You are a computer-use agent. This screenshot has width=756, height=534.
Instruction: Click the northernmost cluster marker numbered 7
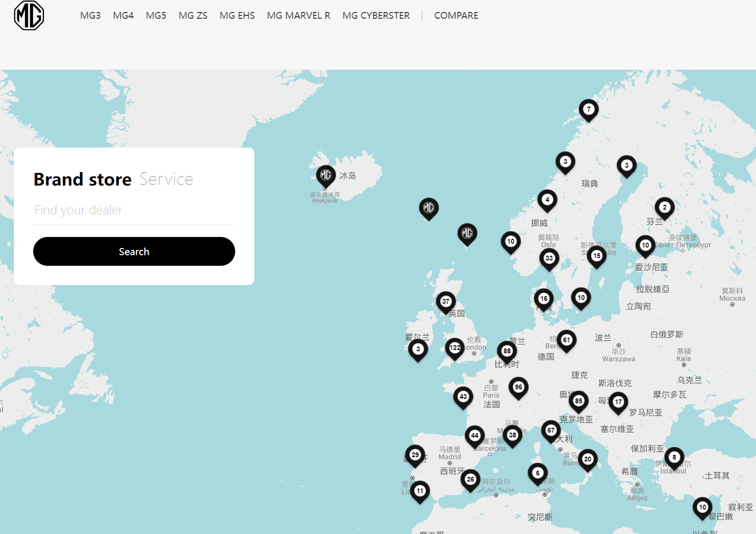(x=588, y=110)
